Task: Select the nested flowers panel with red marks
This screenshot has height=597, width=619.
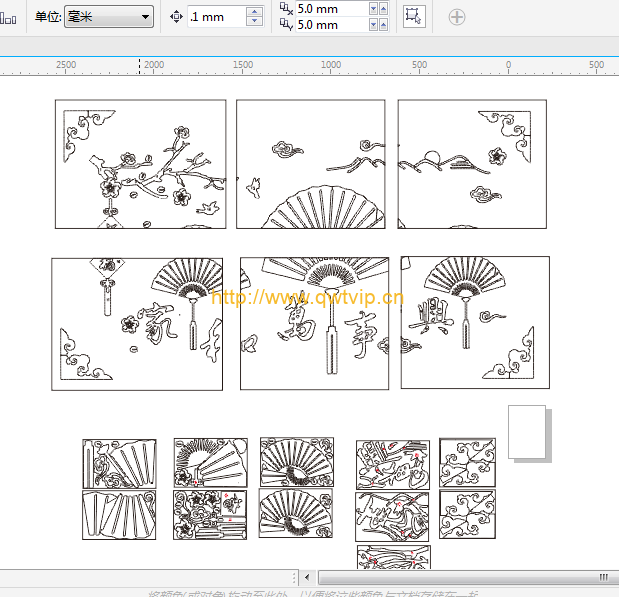Action: pyautogui.click(x=210, y=515)
